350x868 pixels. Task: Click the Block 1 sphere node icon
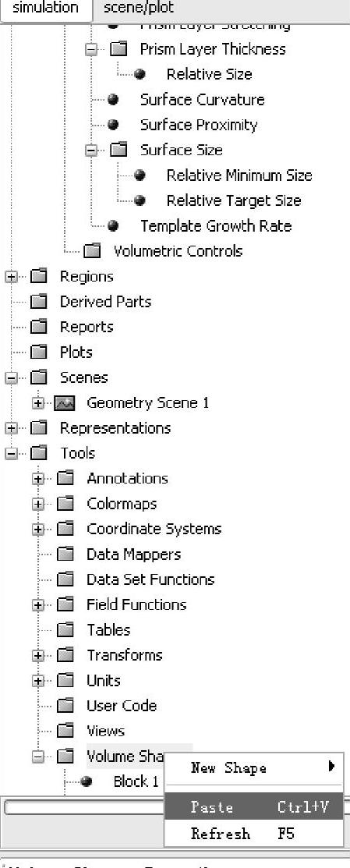pos(87,781)
